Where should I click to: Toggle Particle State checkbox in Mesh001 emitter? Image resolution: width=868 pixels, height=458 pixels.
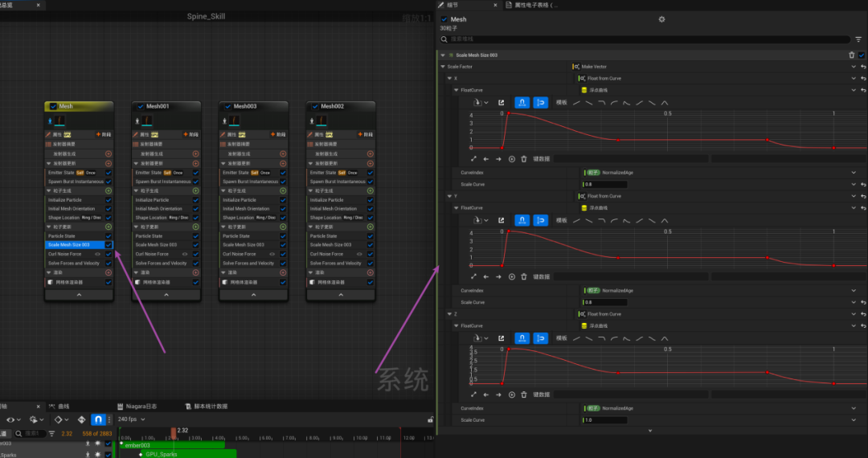tap(195, 236)
